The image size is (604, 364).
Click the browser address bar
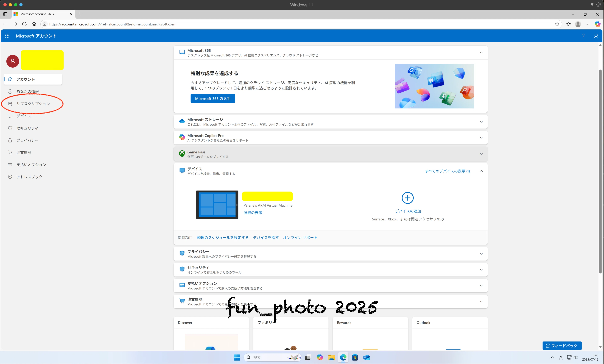(301, 24)
